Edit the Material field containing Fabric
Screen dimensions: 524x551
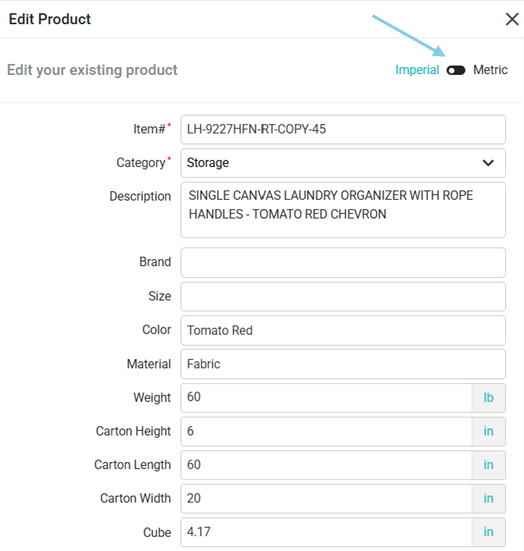pos(343,364)
